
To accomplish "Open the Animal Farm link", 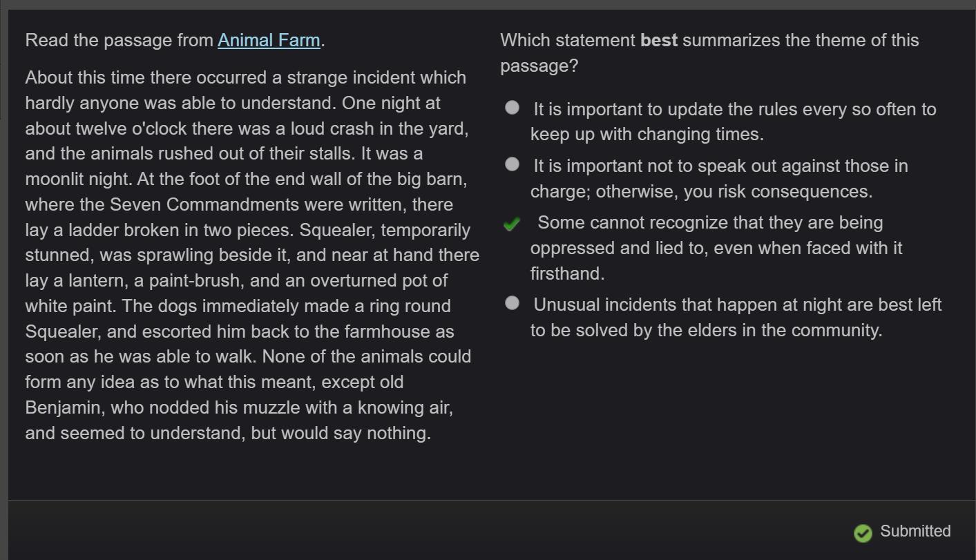I will coord(269,40).
